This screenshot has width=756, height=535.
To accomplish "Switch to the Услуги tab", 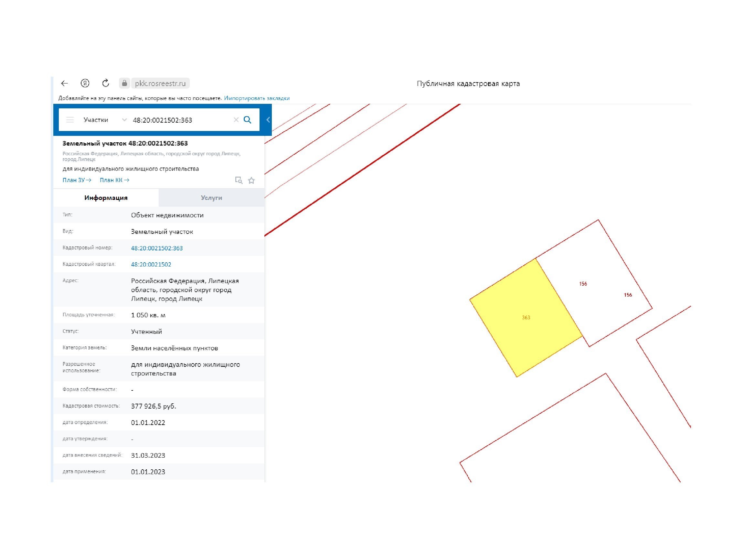I will pyautogui.click(x=211, y=198).
